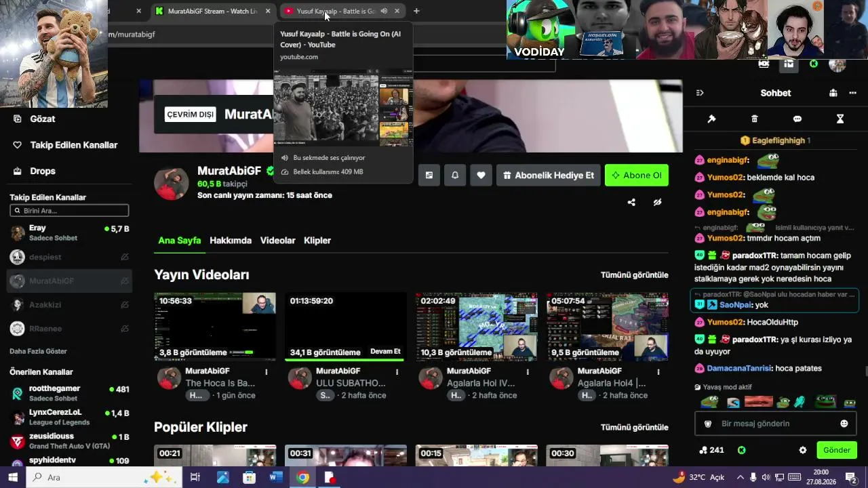This screenshot has height=488, width=868.
Task: Open the moderation hammer tool
Action: [x=711, y=119]
